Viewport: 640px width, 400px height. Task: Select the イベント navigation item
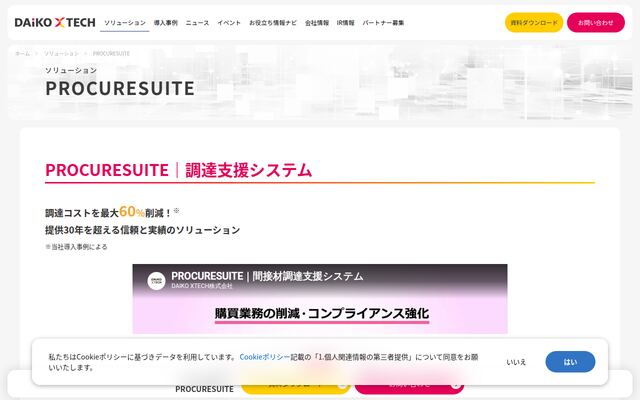pos(229,23)
